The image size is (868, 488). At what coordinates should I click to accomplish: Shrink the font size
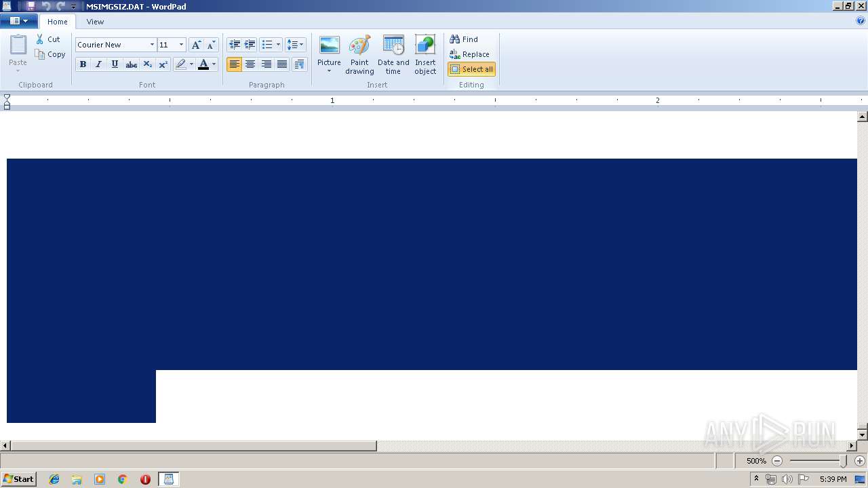click(x=211, y=45)
